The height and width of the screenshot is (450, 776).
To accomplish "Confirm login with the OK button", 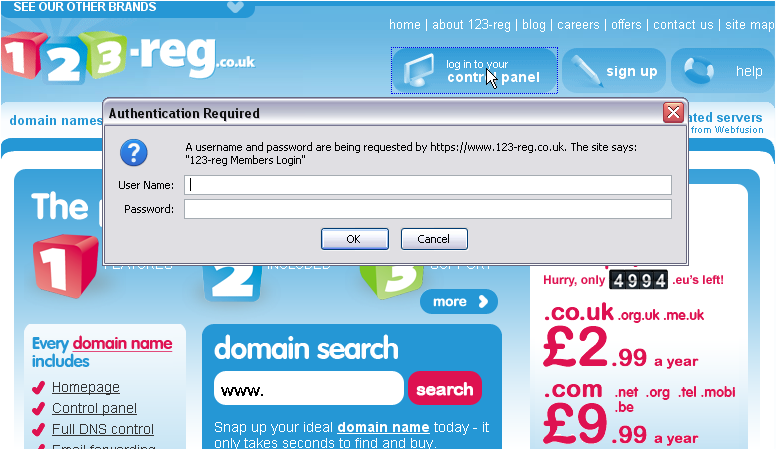I will [x=354, y=239].
